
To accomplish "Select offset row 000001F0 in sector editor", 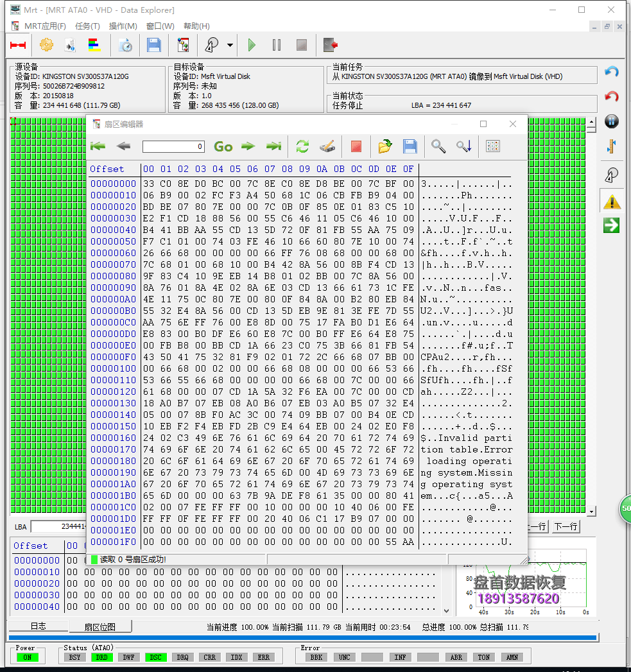I will coord(113,542).
